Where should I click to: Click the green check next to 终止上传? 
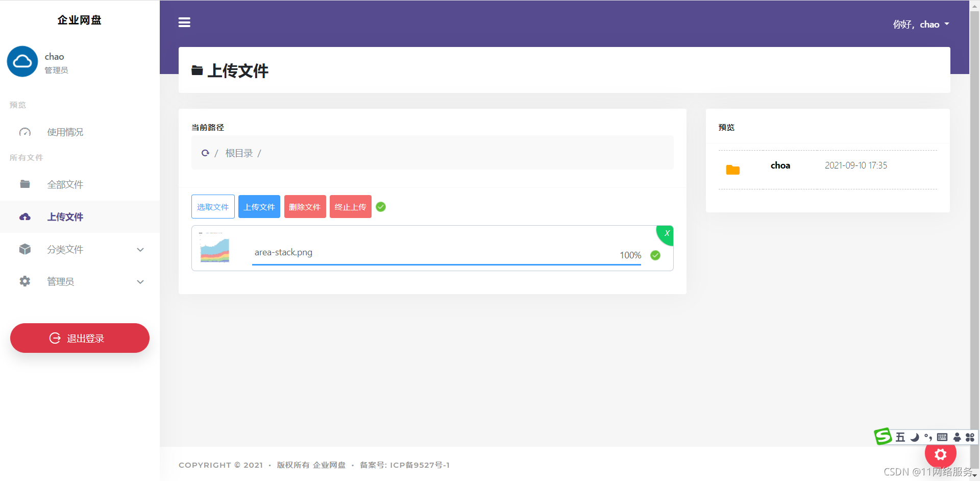[x=381, y=207]
